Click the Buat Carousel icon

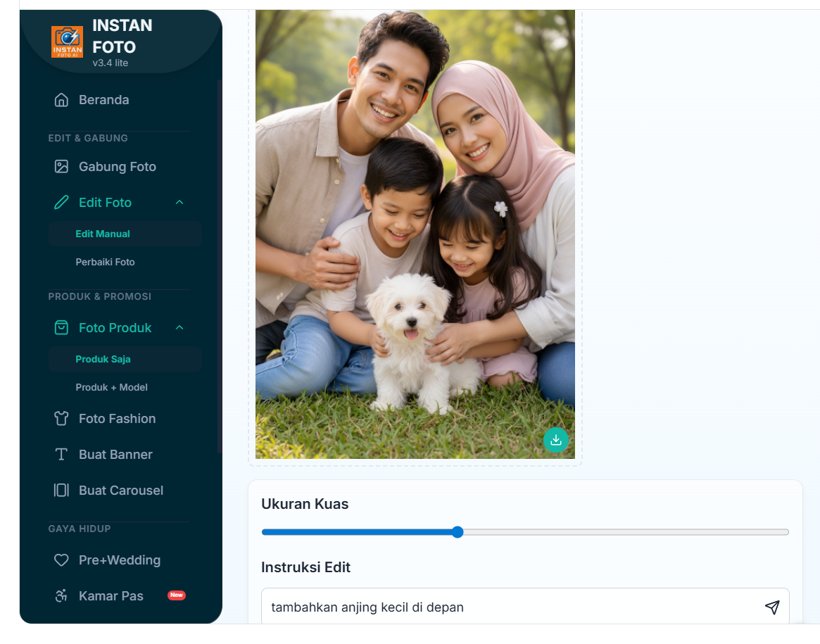point(61,491)
